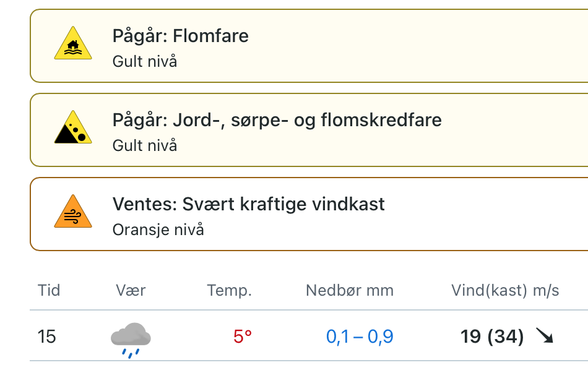Click "Gult nivå" under the landslide warning

pos(145,145)
